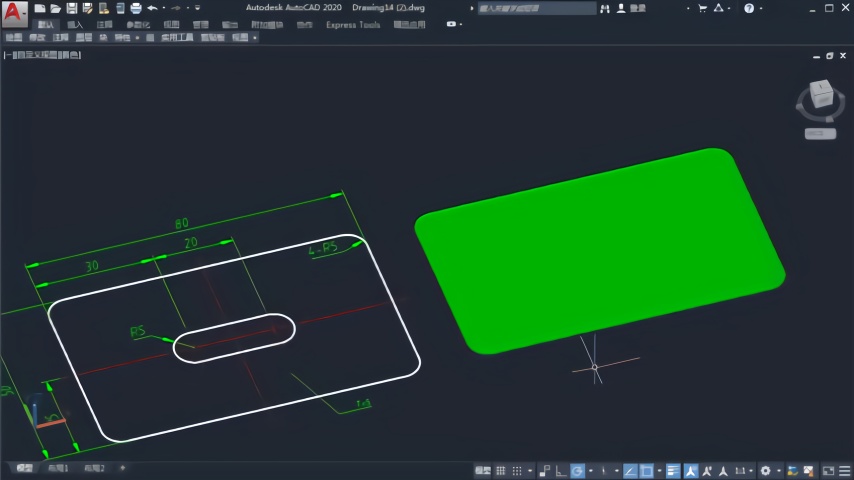The height and width of the screenshot is (480, 854).
Task: Open the AutoCAD application menu
Action: click(14, 13)
